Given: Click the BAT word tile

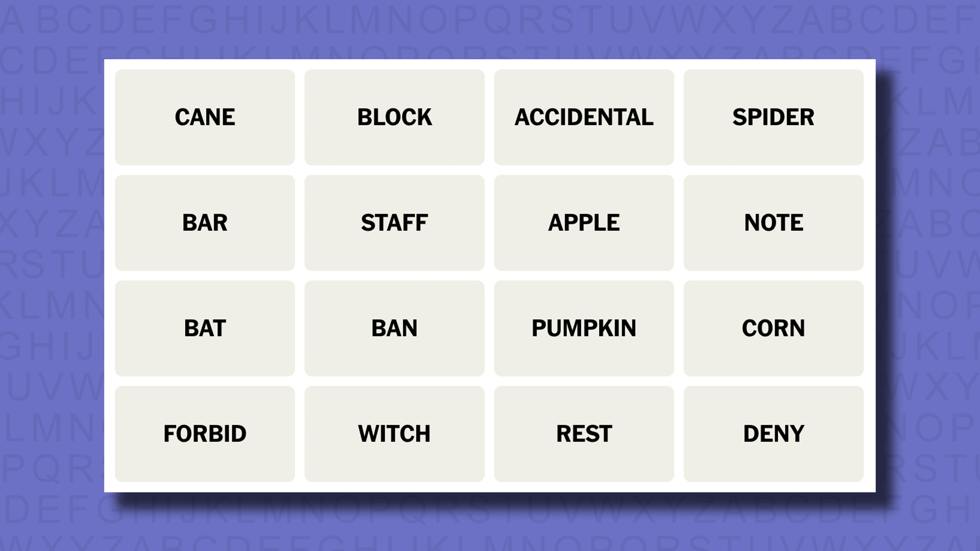Looking at the screenshot, I should (x=205, y=328).
